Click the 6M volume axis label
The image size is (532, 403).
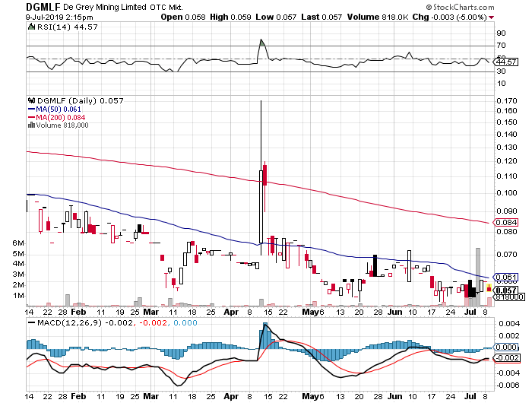point(18,243)
